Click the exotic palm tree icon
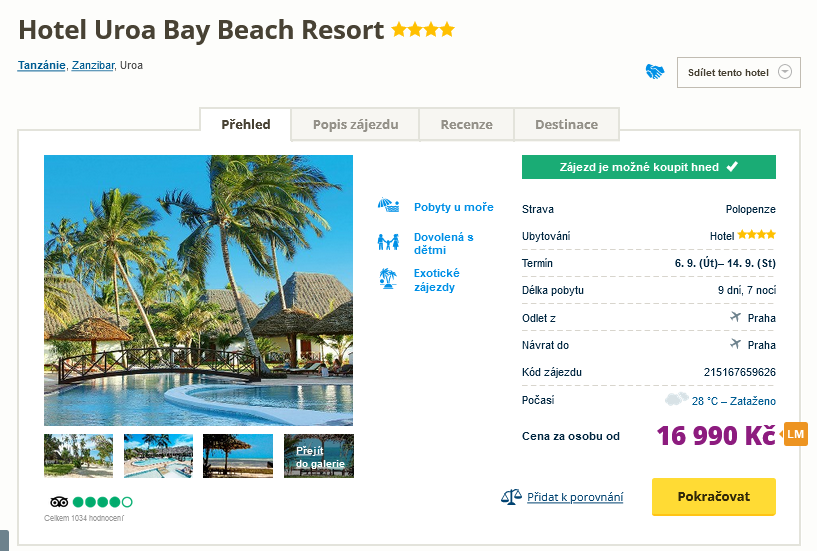 pos(388,279)
